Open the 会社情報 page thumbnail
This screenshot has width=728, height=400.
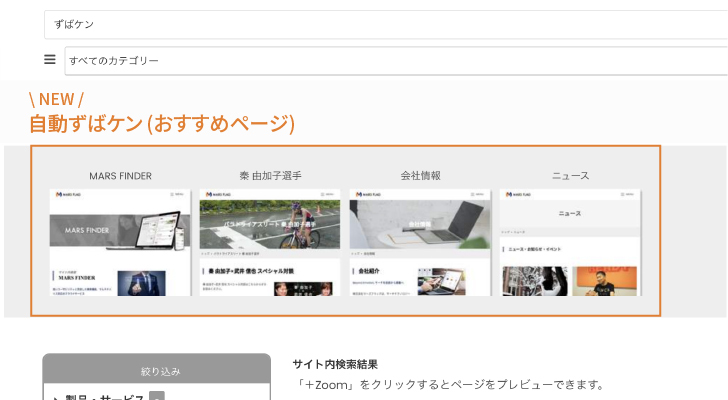pyautogui.click(x=420, y=242)
